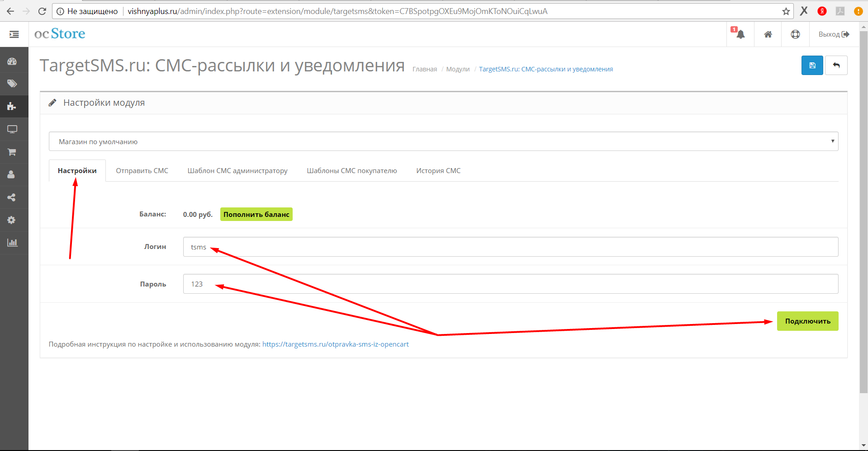
Task: Toggle the sidebar menu collapse icon
Action: (14, 34)
